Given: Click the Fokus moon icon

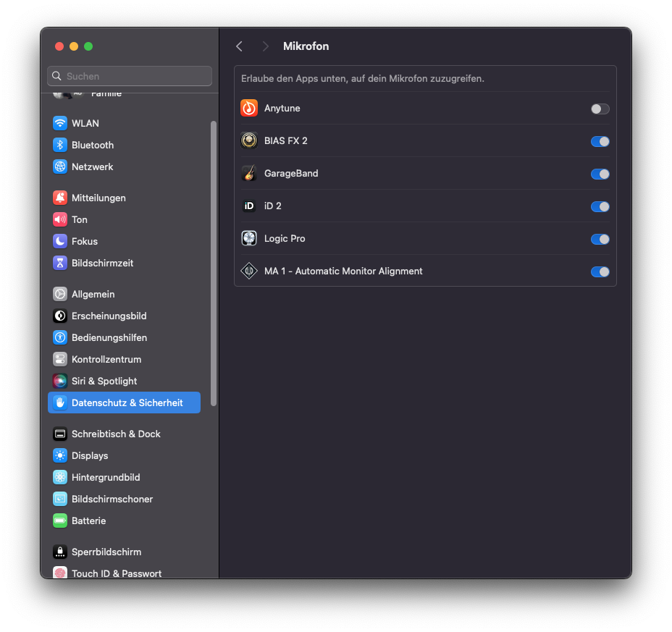Looking at the screenshot, I should (60, 241).
